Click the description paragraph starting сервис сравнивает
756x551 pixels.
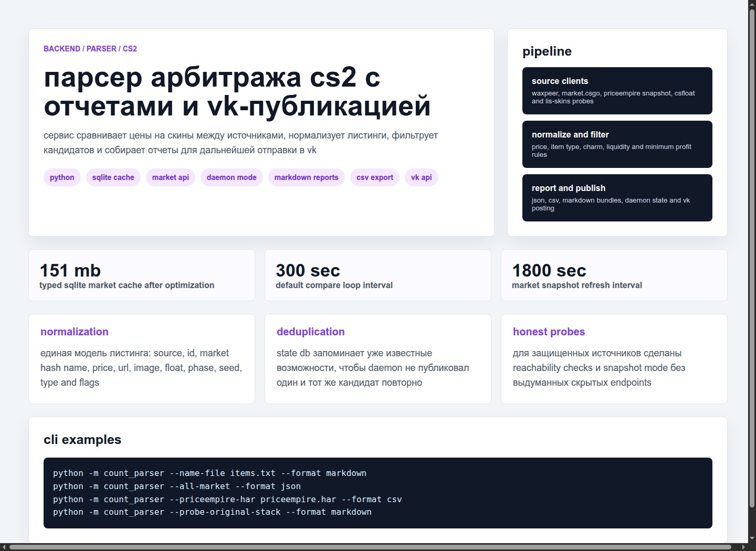(x=240, y=143)
